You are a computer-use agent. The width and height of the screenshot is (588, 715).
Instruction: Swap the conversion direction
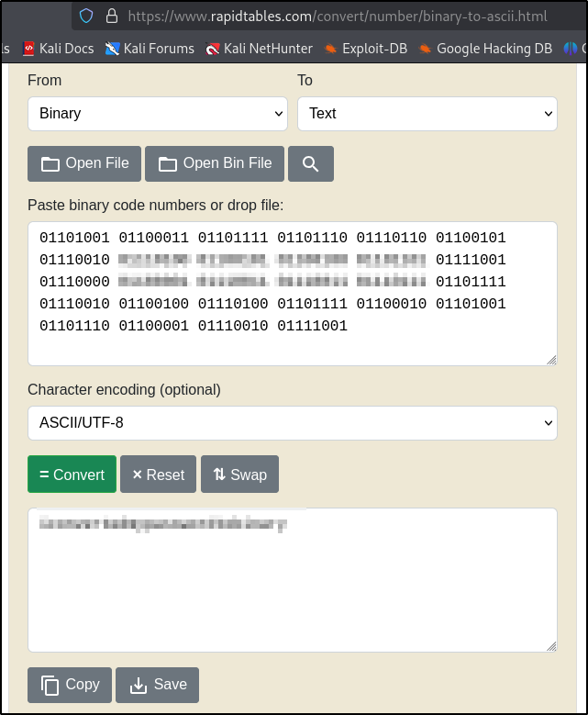(239, 475)
